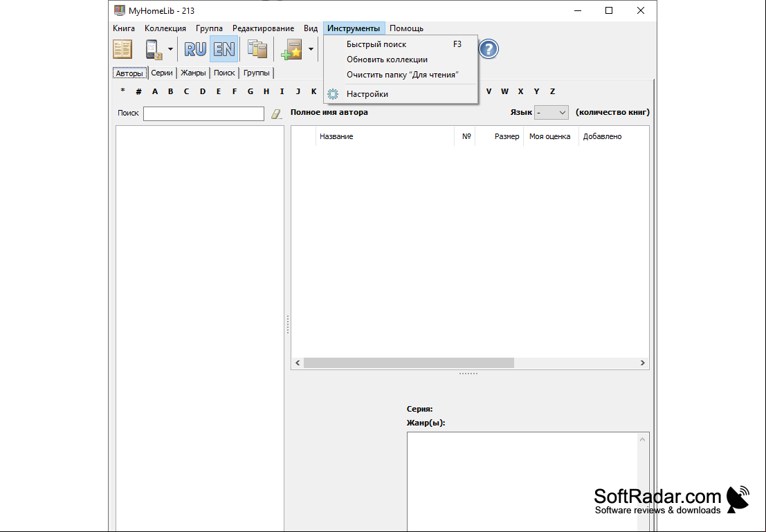Click the MyHomeLib title bar app icon
This screenshot has width=766, height=532.
click(x=119, y=10)
